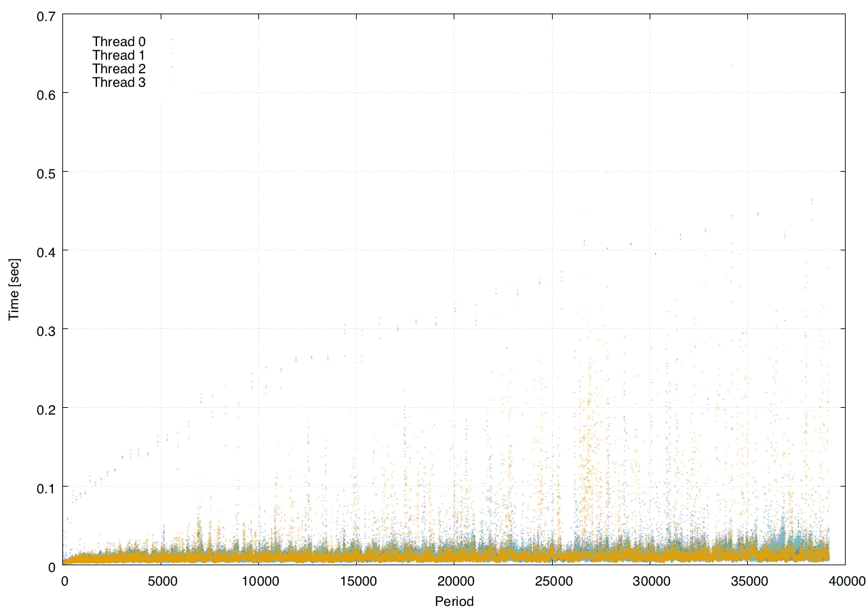Click the Time [sec] axis title

click(14, 289)
